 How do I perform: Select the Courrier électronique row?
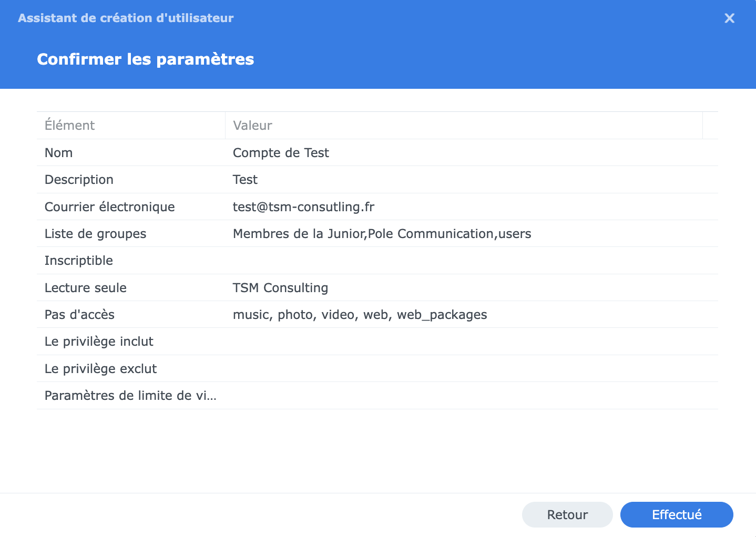click(x=377, y=206)
